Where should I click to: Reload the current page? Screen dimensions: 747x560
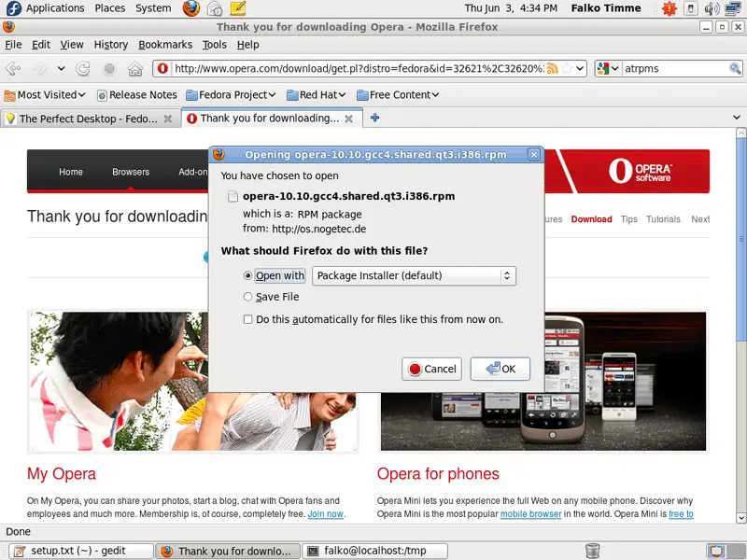pyautogui.click(x=83, y=68)
